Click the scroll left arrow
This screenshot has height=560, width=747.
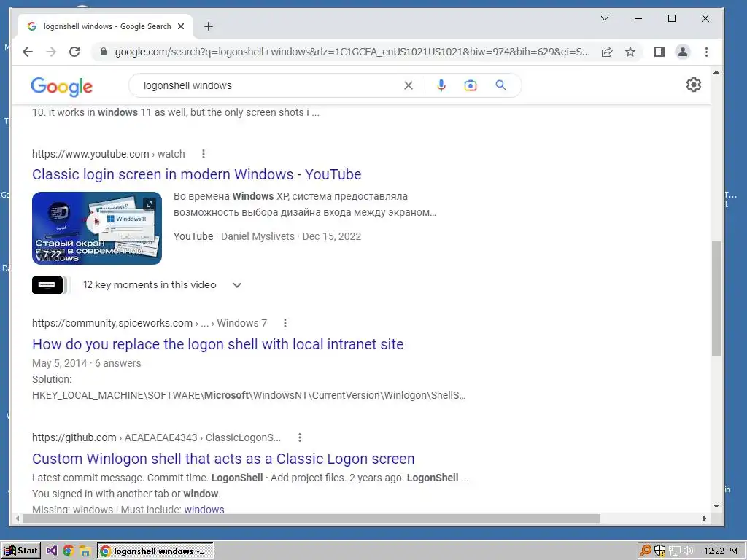[18, 518]
